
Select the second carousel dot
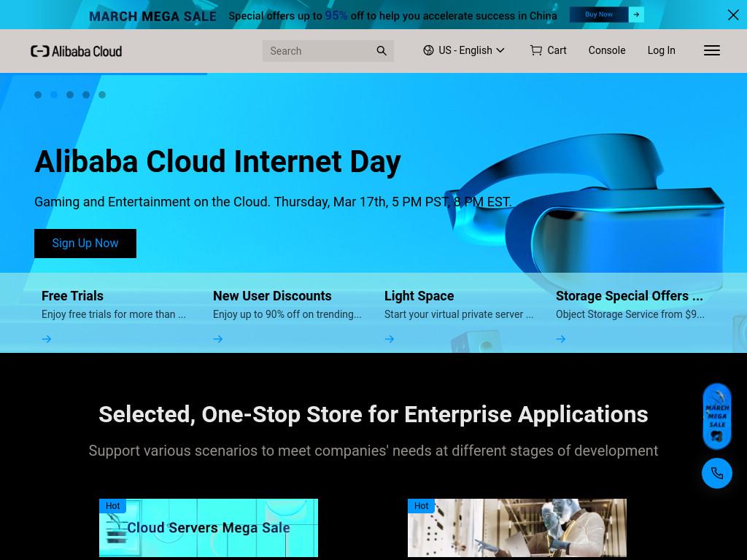[54, 95]
